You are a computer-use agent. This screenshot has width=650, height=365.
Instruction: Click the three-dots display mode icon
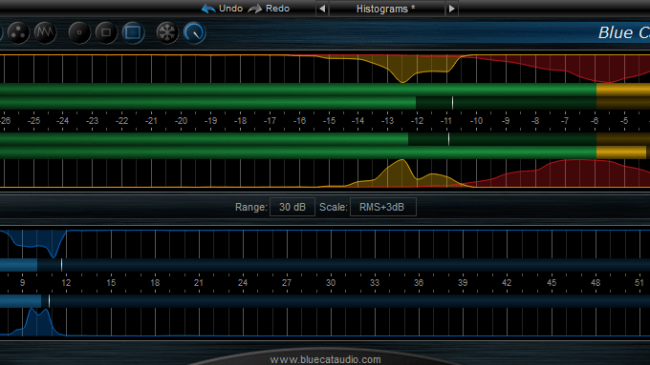(18, 32)
